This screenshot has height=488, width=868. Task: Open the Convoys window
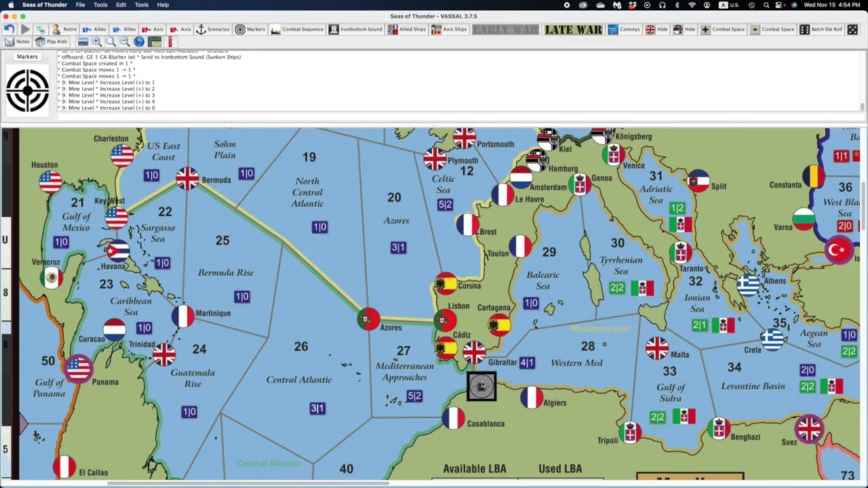(x=624, y=29)
